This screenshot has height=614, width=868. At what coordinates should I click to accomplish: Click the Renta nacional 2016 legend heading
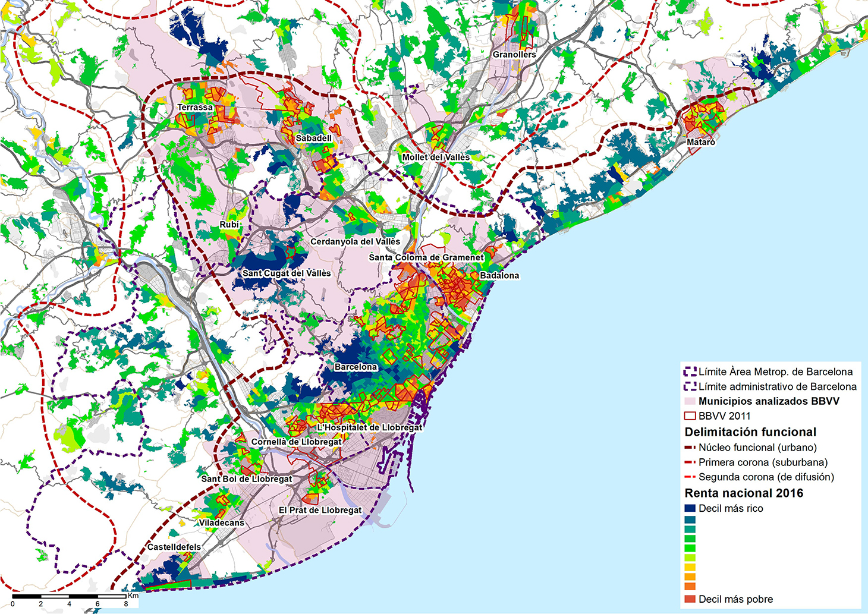coord(744,493)
